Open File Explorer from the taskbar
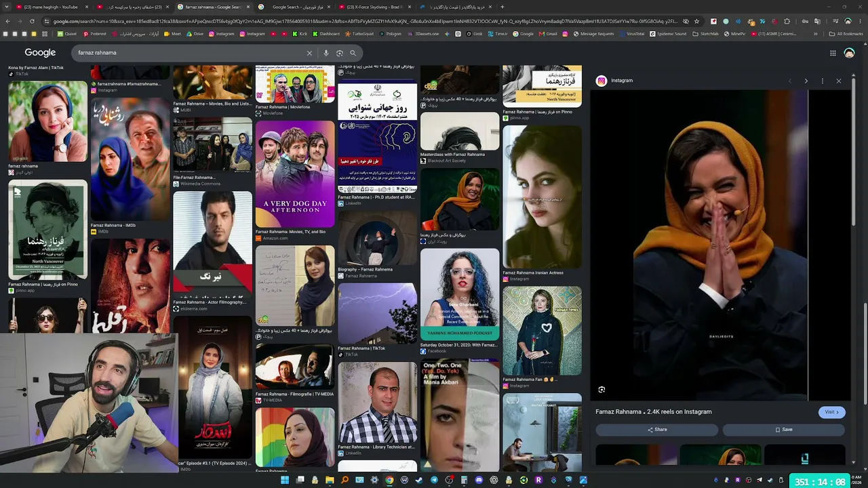 point(330,480)
